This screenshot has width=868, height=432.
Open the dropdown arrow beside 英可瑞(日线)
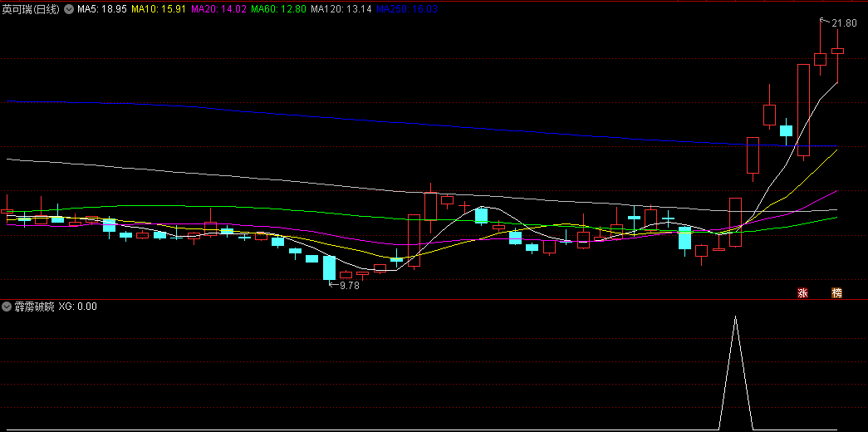click(x=68, y=9)
